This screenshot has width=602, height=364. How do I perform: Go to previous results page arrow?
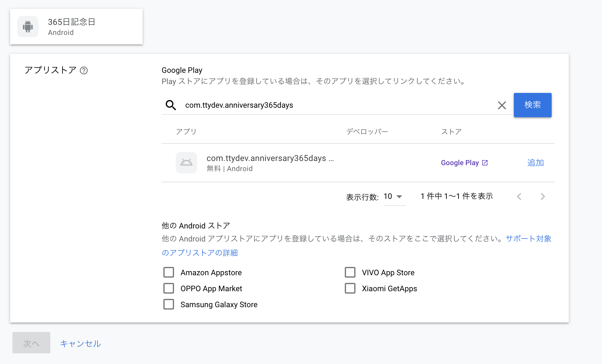tap(519, 197)
